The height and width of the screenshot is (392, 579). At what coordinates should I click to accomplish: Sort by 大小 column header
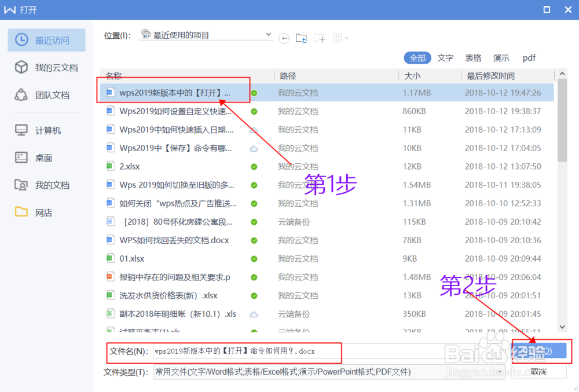tap(412, 76)
